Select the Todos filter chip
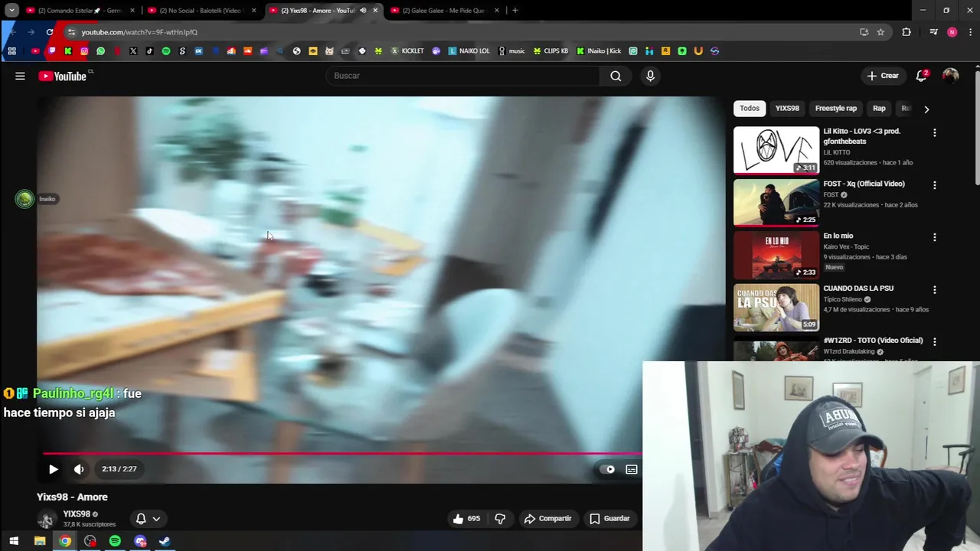Image resolution: width=980 pixels, height=551 pixels. (x=750, y=109)
